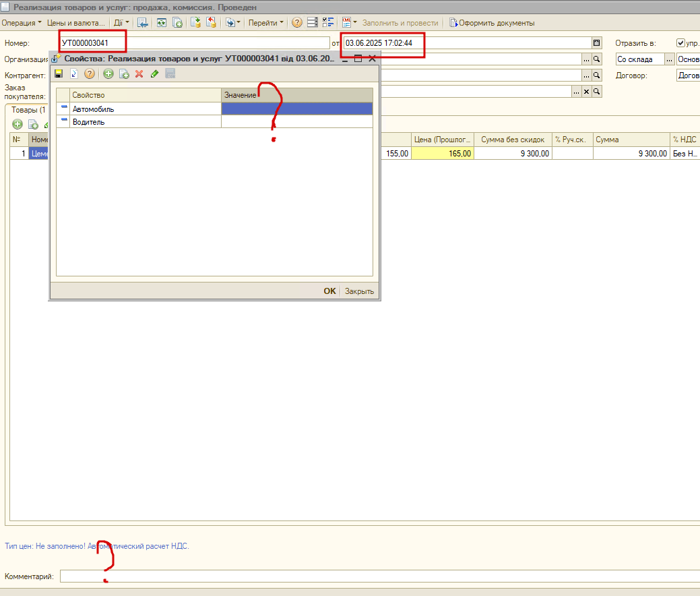700x596 pixels.
Task: Click the enter-based-on document icon
Action: pos(230,22)
